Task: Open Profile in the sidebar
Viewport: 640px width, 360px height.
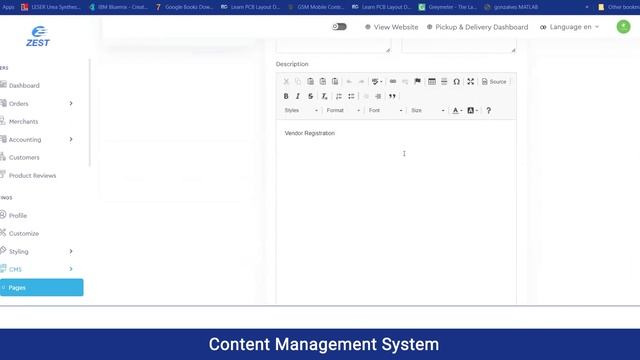Action: 18,216
